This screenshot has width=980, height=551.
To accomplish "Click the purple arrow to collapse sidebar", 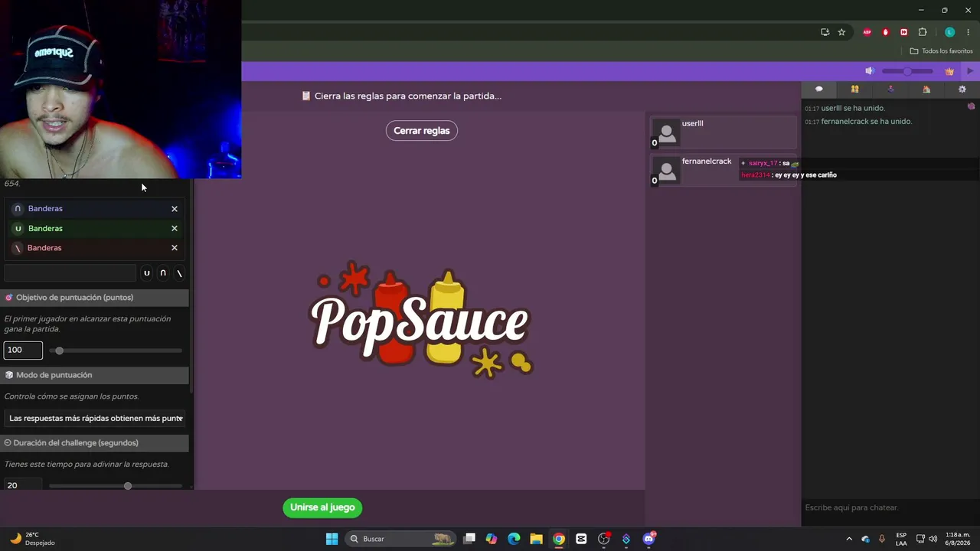I will point(970,71).
